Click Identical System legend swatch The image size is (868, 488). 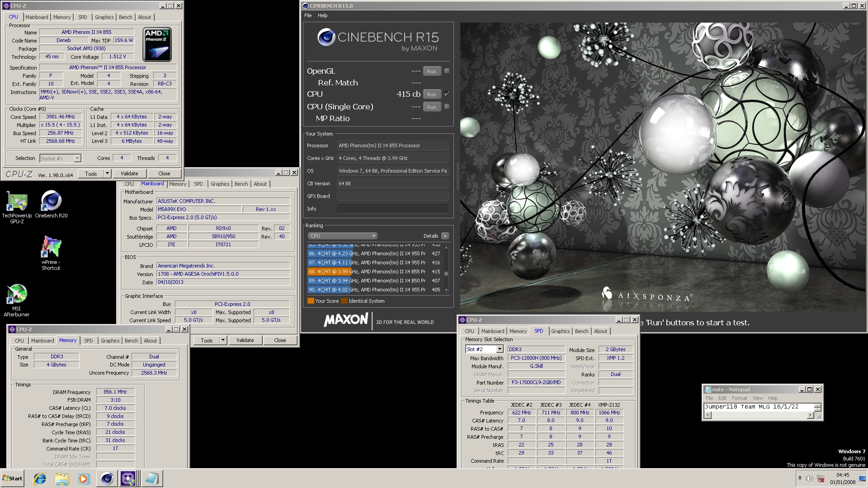[x=344, y=301]
